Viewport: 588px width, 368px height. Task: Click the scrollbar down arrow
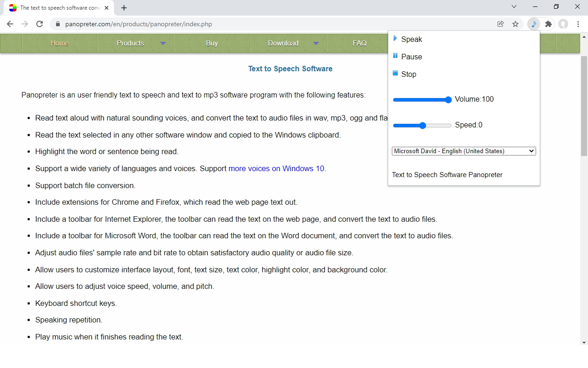tap(584, 342)
